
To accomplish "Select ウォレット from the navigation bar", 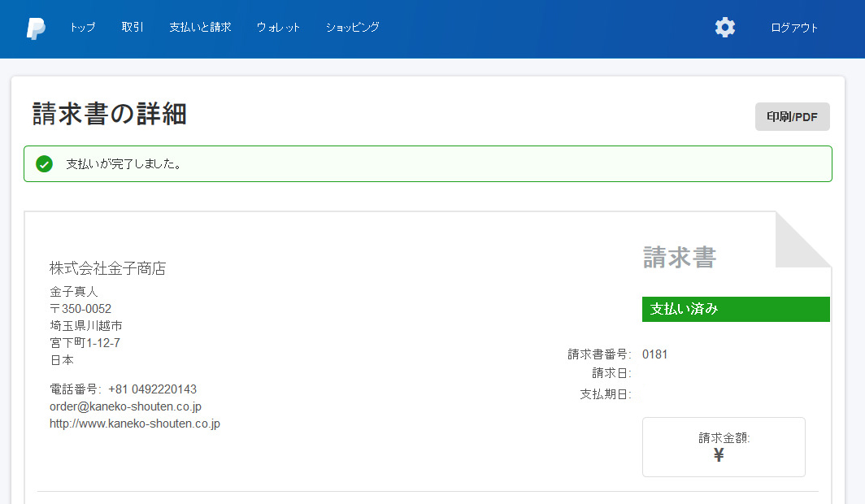I will [277, 27].
